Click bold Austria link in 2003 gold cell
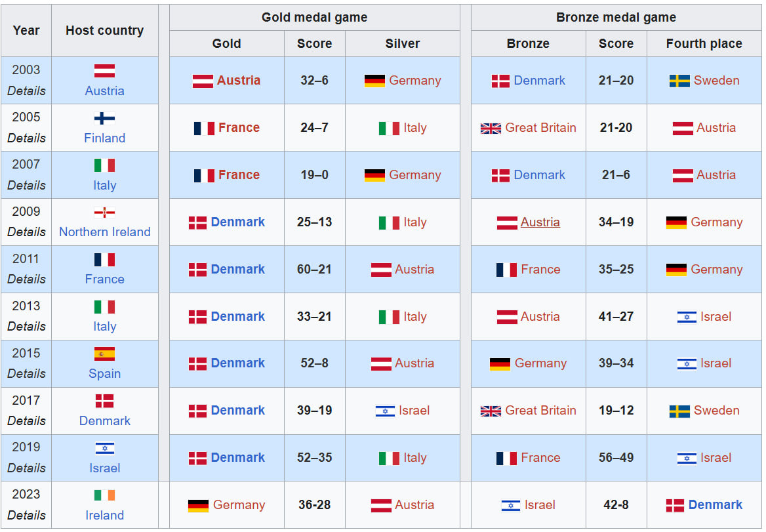Screen dimensions: 766x532 coord(239,81)
